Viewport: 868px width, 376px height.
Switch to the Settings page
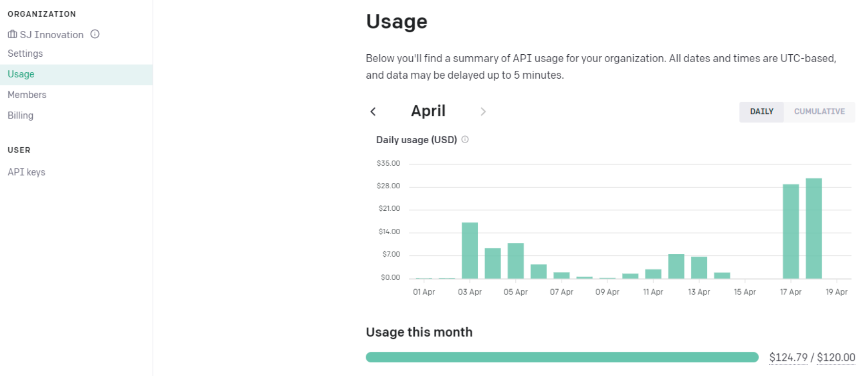point(25,53)
